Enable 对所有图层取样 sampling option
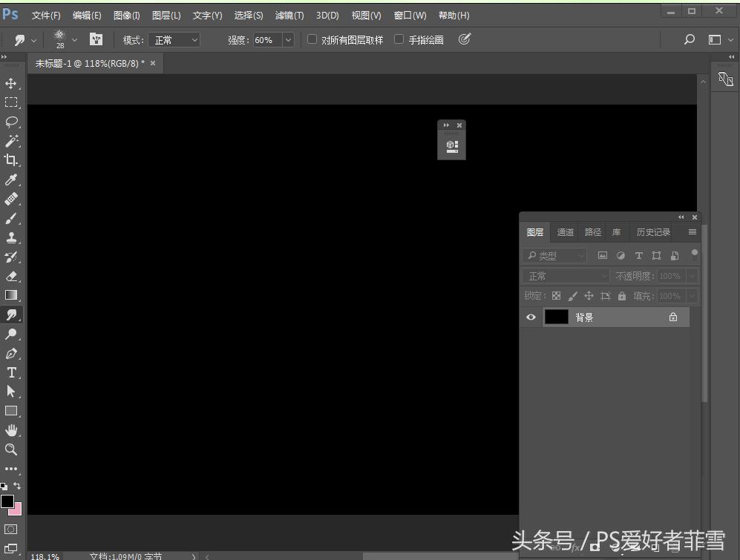The height and width of the screenshot is (560, 740). coord(312,39)
